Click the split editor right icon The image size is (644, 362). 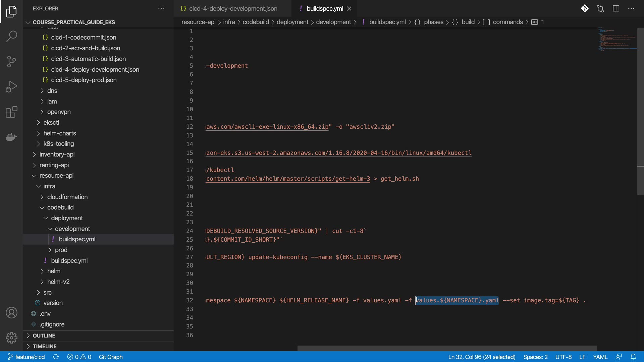tap(616, 8)
